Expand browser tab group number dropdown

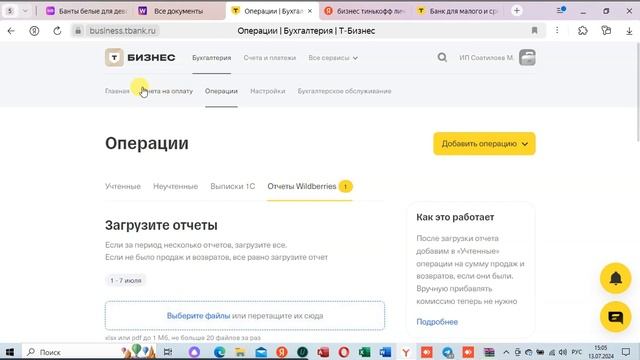(25, 11)
